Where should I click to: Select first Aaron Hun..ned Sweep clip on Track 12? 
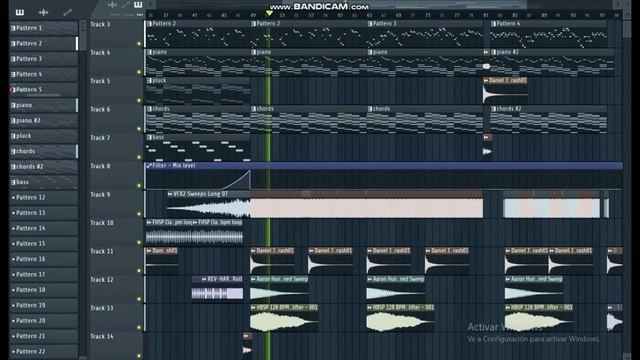tap(279, 289)
